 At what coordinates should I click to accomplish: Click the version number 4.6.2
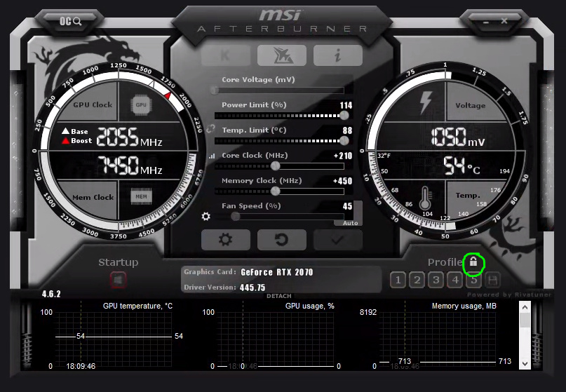pos(51,294)
